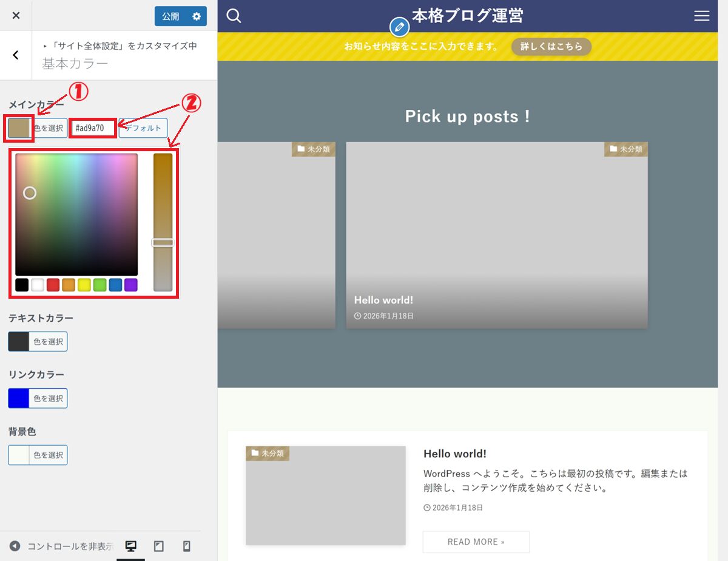Click the 詳しくはこちら notice button
Image resolution: width=728 pixels, height=561 pixels.
pos(551,47)
